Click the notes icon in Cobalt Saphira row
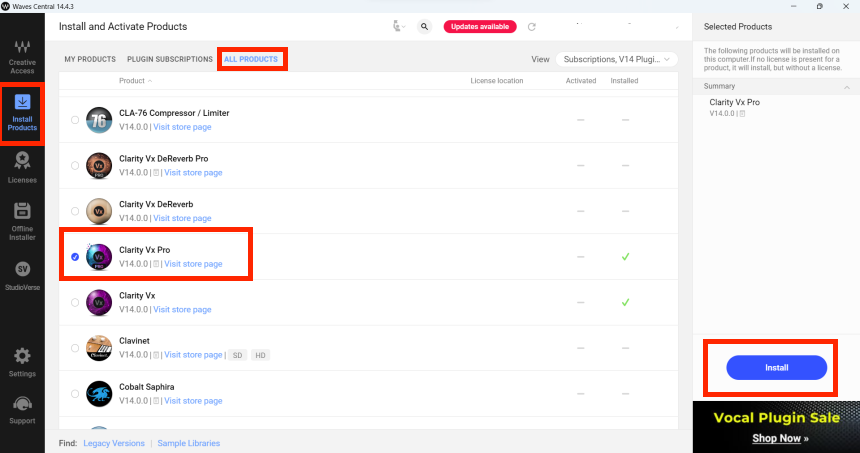The image size is (860, 453). (156, 401)
